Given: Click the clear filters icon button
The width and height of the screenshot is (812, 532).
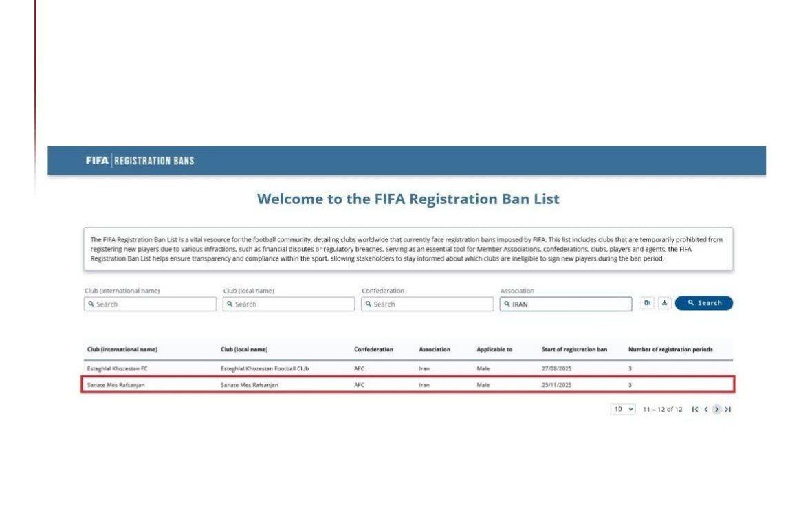Looking at the screenshot, I should [647, 303].
